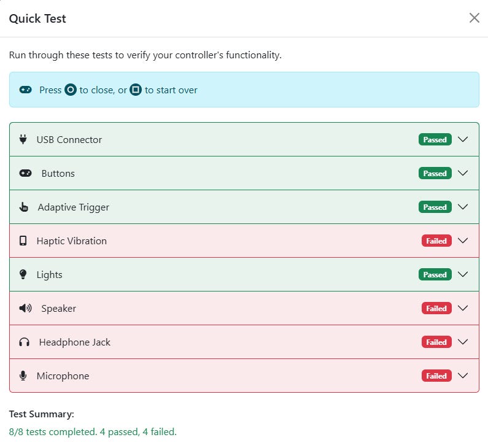Screen dimensions: 488x448
Task: Click the Lights bulb icon
Action: [23, 274]
